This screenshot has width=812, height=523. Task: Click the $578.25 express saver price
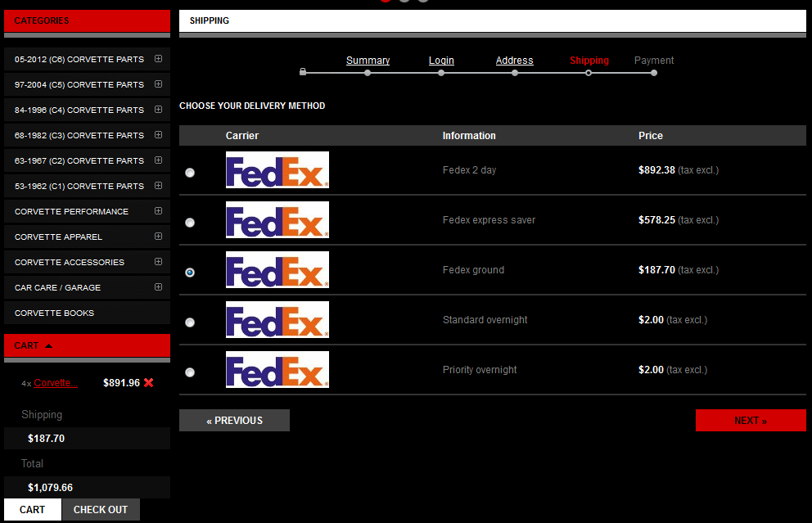(x=656, y=219)
